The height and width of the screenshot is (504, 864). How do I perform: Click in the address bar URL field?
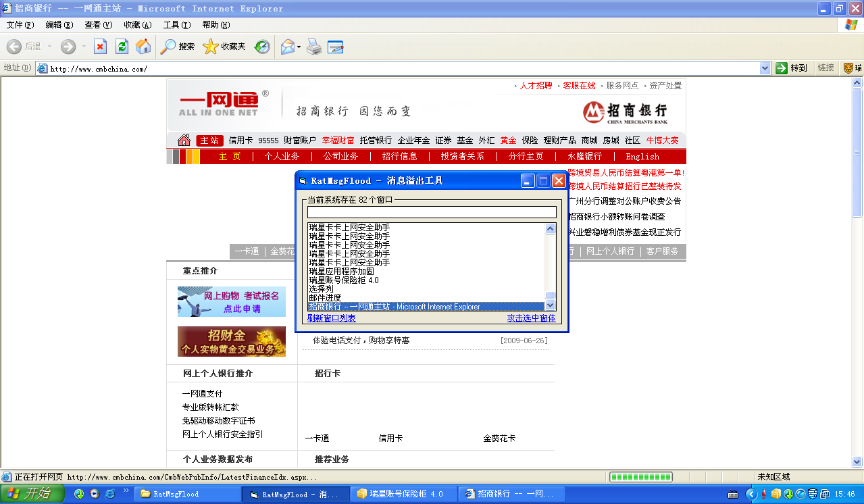point(404,68)
